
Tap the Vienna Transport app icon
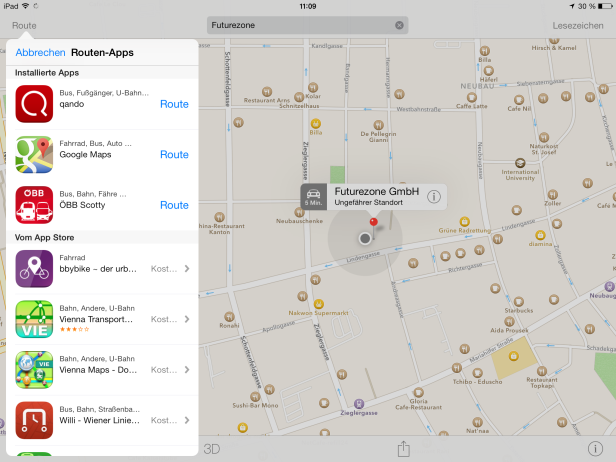click(34, 319)
